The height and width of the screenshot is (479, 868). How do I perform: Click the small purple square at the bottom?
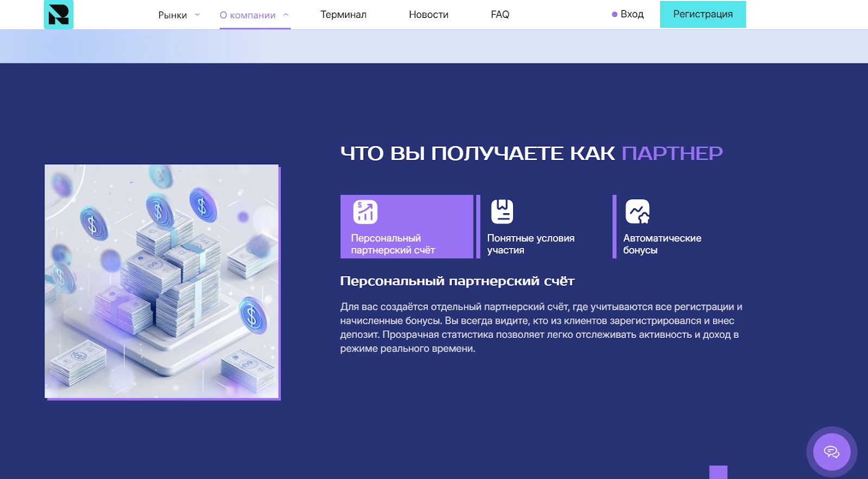[718, 472]
